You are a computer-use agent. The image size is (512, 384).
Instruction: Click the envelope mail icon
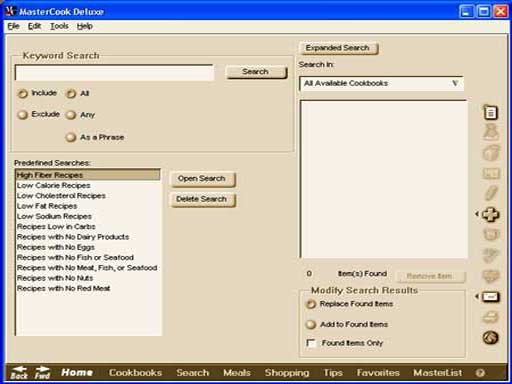click(491, 296)
